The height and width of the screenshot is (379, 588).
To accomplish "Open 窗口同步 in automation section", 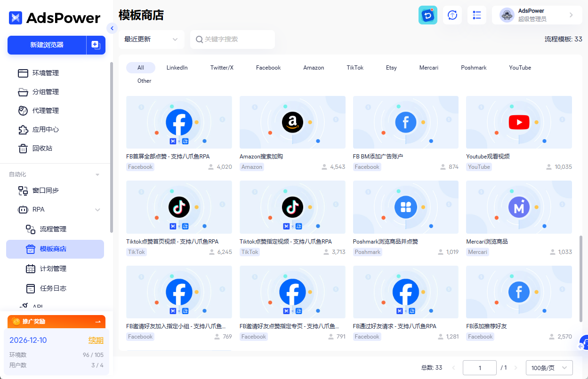I will 45,190.
